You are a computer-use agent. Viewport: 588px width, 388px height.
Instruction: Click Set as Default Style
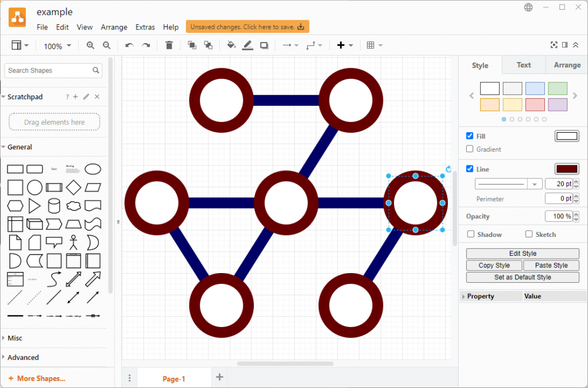tap(523, 277)
